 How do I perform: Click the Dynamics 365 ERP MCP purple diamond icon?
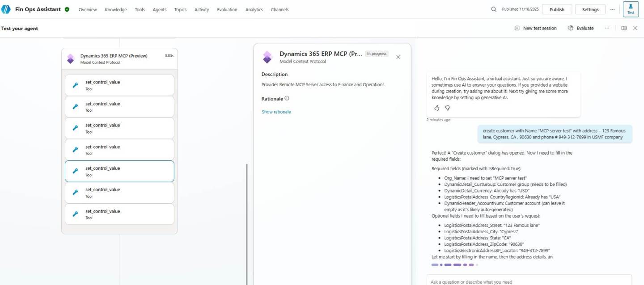tap(267, 57)
